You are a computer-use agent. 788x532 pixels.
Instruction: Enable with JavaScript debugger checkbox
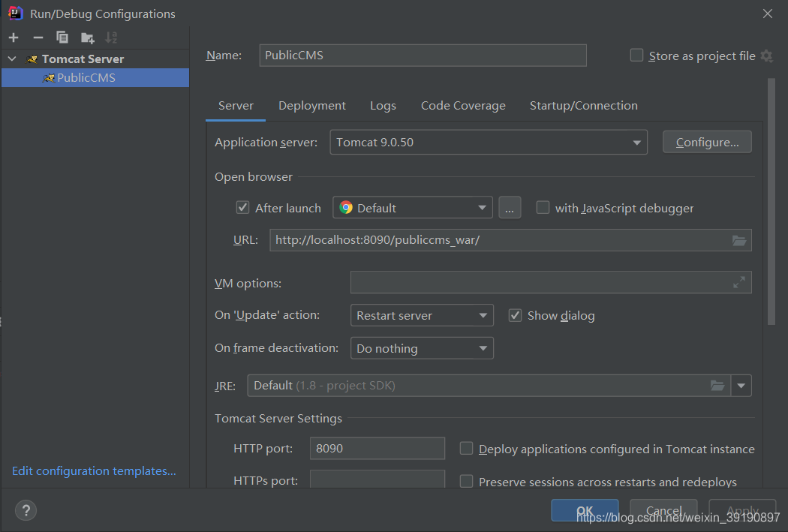coord(543,208)
